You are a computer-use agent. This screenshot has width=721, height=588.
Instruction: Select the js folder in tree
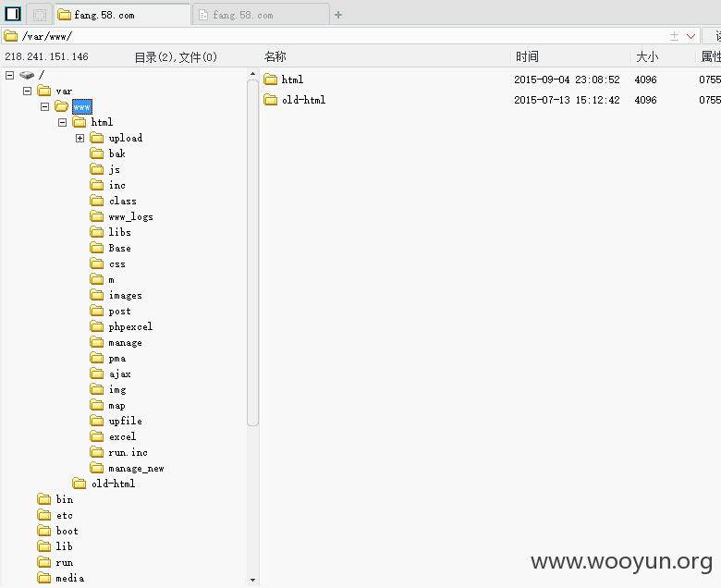click(x=115, y=169)
